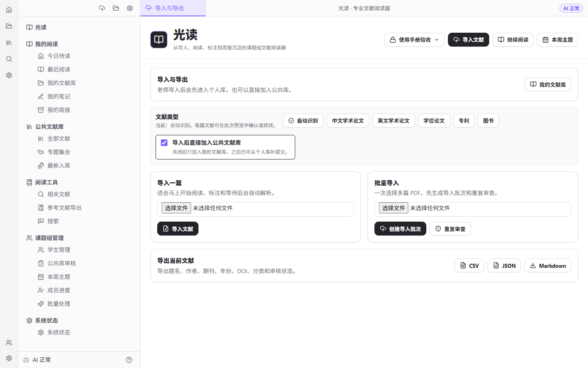This screenshot has height=368, width=588.
Task: Click the upload icon atop sidebar
Action: pos(102,8)
